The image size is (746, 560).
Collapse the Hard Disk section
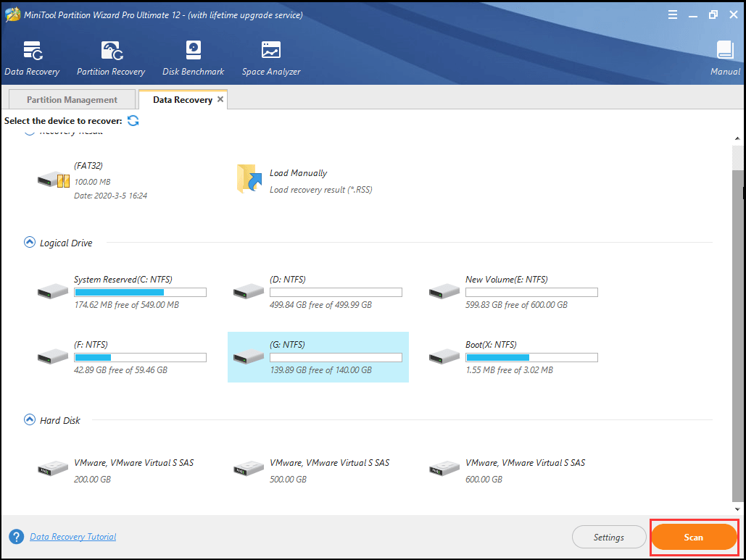[x=29, y=419]
